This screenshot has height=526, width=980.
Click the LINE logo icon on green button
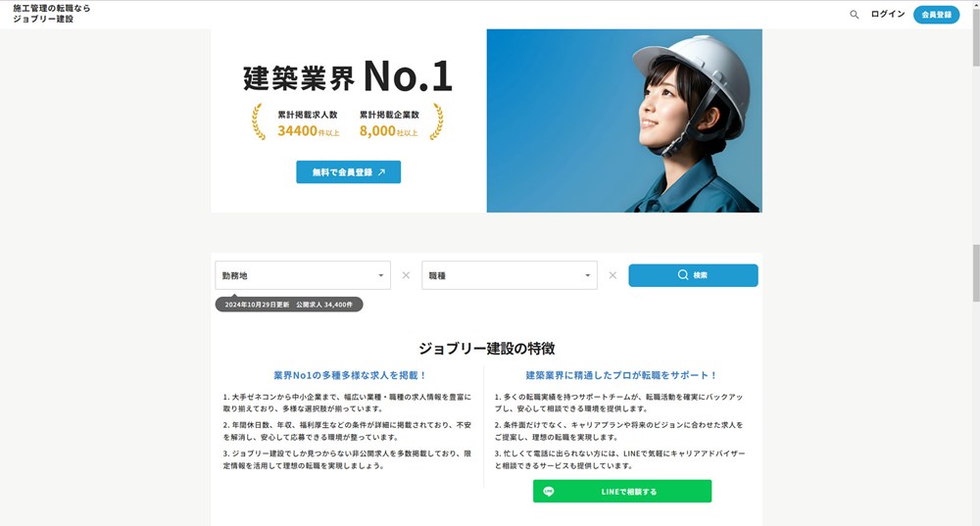[x=548, y=492]
